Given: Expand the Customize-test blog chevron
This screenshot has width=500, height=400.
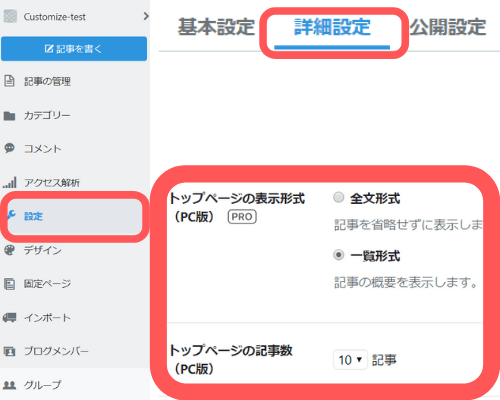Looking at the screenshot, I should [146, 16].
